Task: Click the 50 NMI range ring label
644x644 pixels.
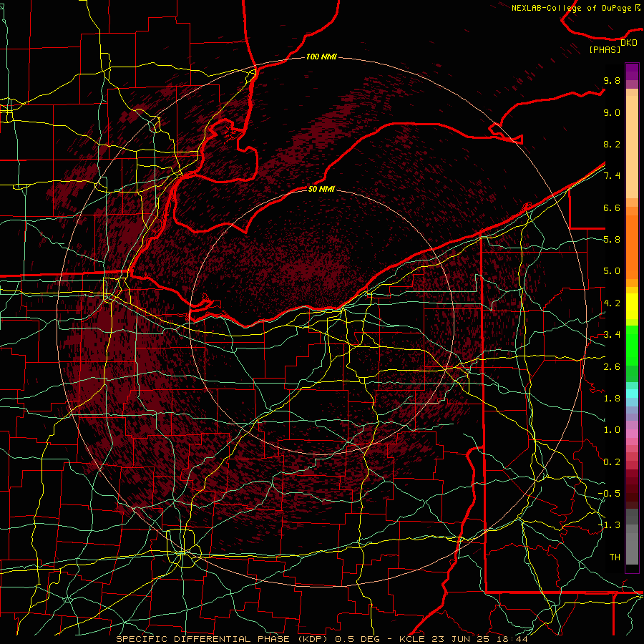Action: click(x=321, y=189)
